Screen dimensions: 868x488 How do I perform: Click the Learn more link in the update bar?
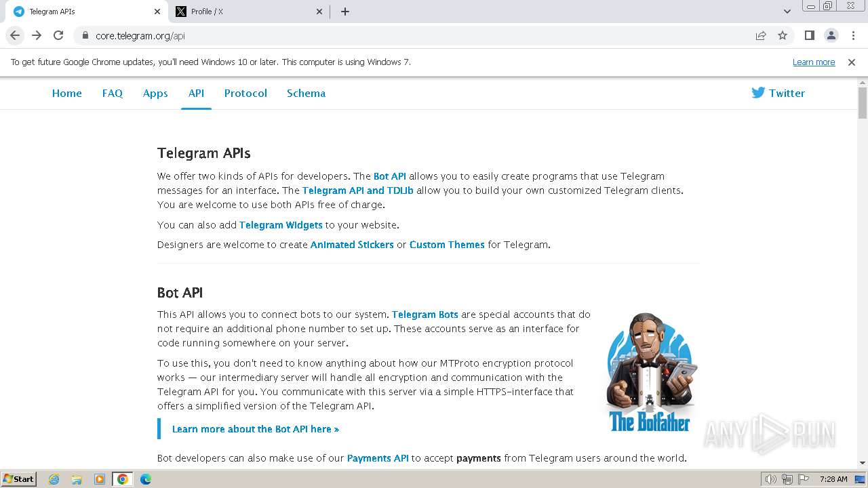click(814, 62)
